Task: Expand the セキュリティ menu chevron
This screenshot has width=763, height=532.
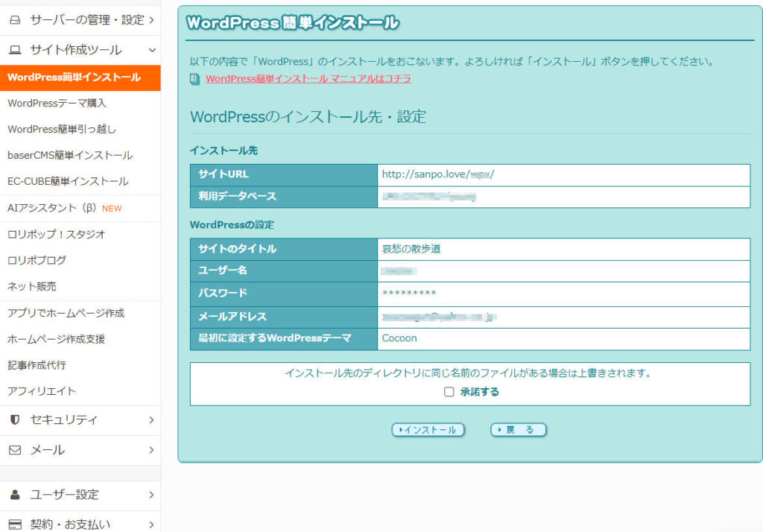Action: point(151,419)
